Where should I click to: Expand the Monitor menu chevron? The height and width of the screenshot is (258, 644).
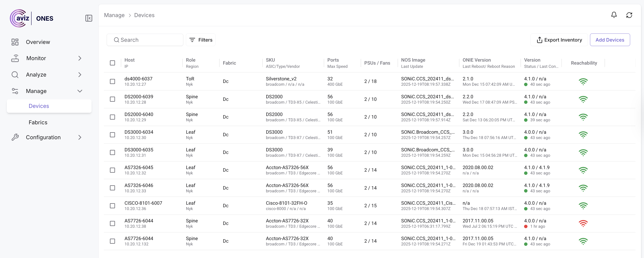click(80, 58)
